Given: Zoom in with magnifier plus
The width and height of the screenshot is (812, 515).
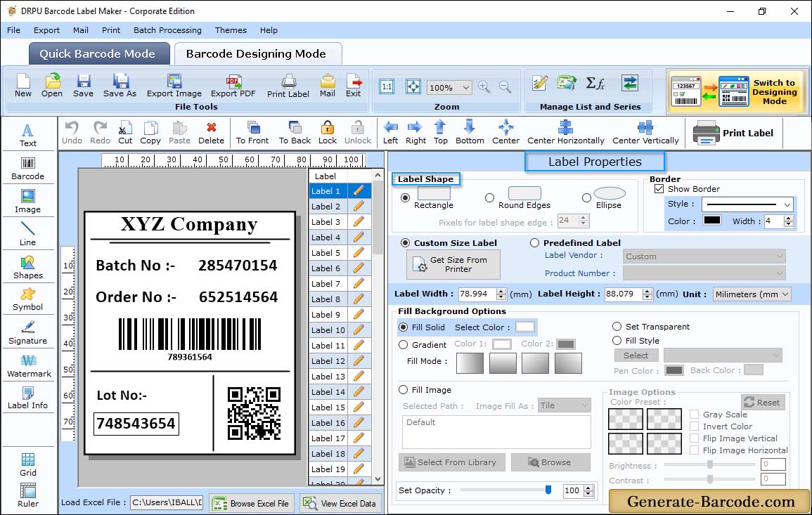Looking at the screenshot, I should pyautogui.click(x=484, y=87).
